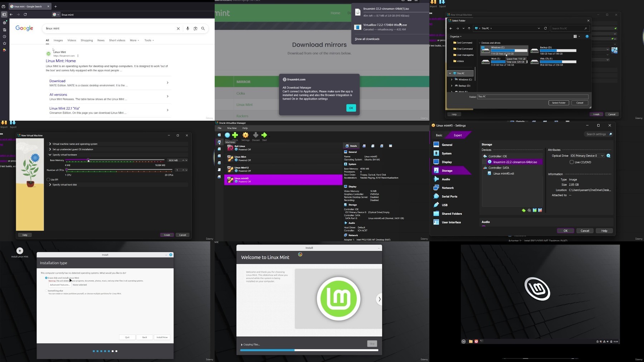The height and width of the screenshot is (362, 644).
Task: Click the browser reload icon
Action: (x=25, y=15)
